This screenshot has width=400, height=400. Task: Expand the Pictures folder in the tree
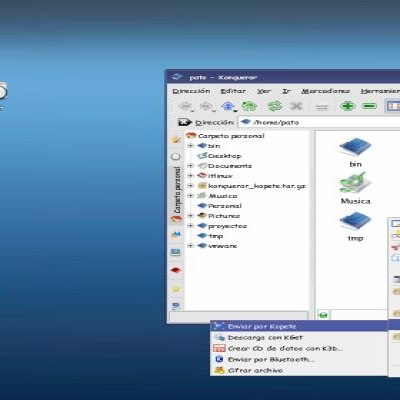pyautogui.click(x=190, y=216)
